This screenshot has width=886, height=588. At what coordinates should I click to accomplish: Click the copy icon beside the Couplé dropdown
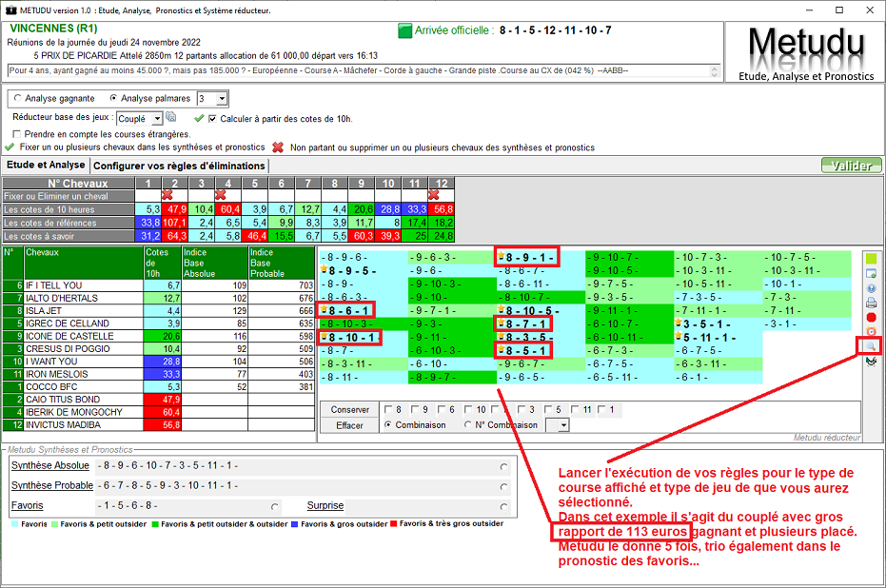tap(170, 117)
